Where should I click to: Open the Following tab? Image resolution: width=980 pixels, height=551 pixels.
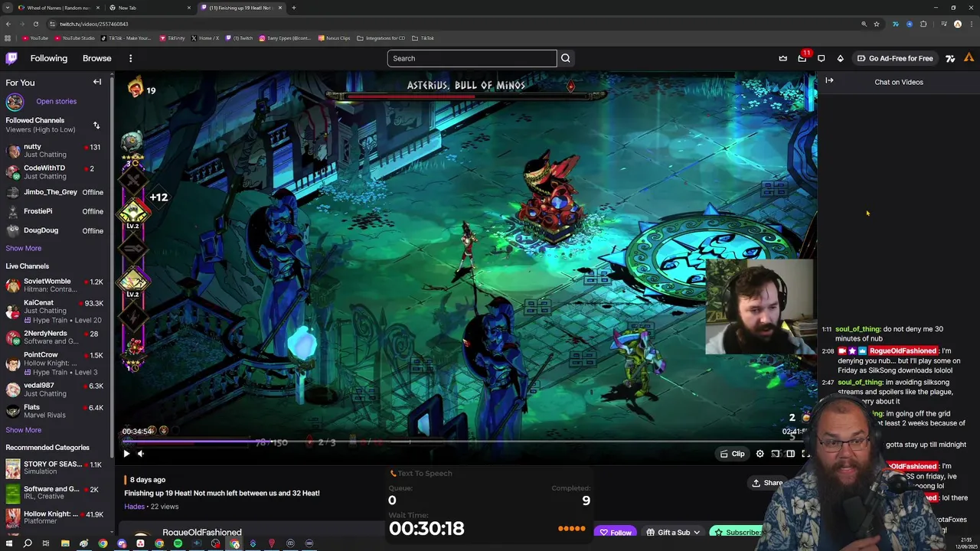click(x=49, y=58)
